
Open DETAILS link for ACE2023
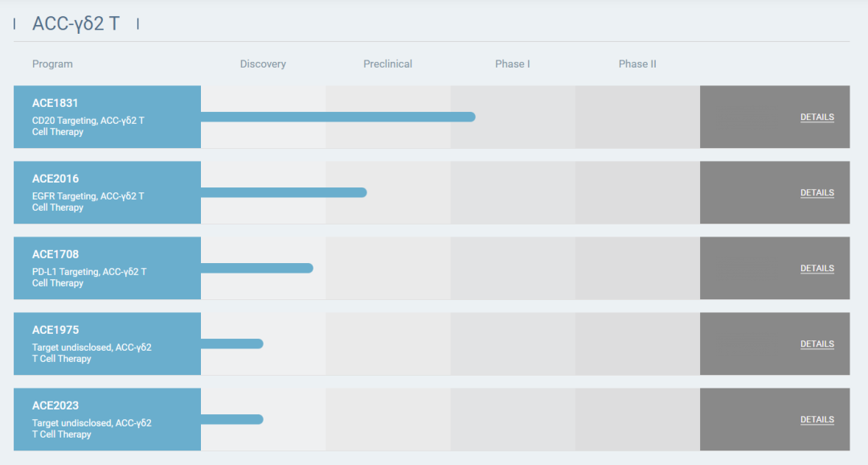click(817, 420)
